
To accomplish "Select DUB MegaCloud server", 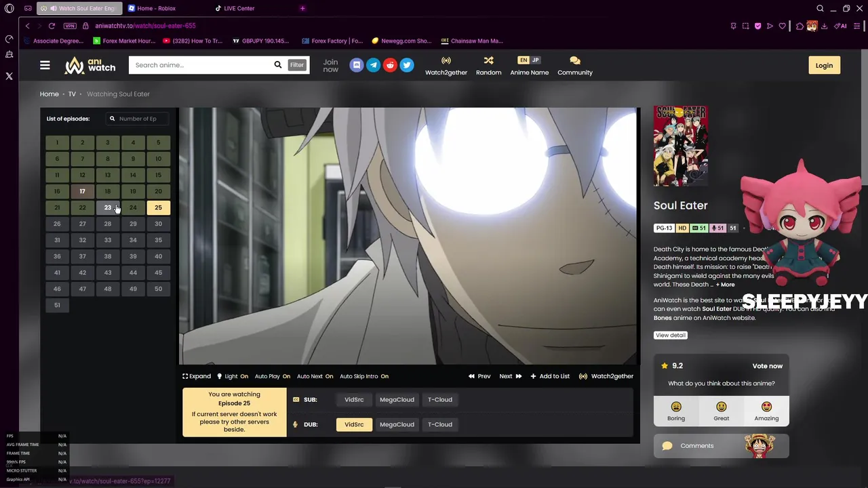I will [x=397, y=424].
